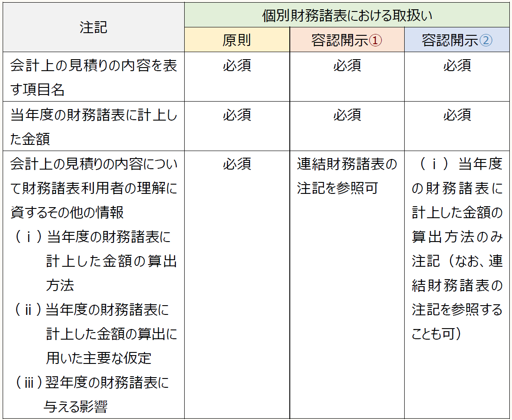Screen dimensions: 512x420
Task: Click 必須 in 項目名 row under 容認開示①
Action: (x=347, y=66)
